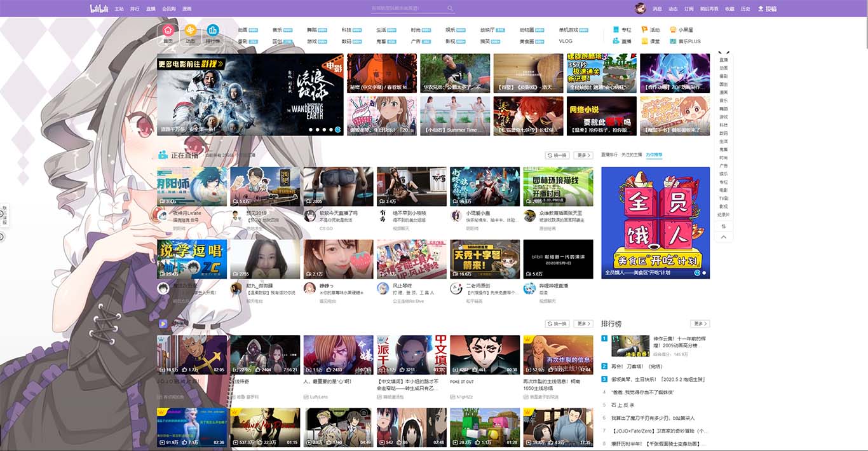Refresh live streams with 换一换 button
The width and height of the screenshot is (868, 451).
tap(557, 155)
